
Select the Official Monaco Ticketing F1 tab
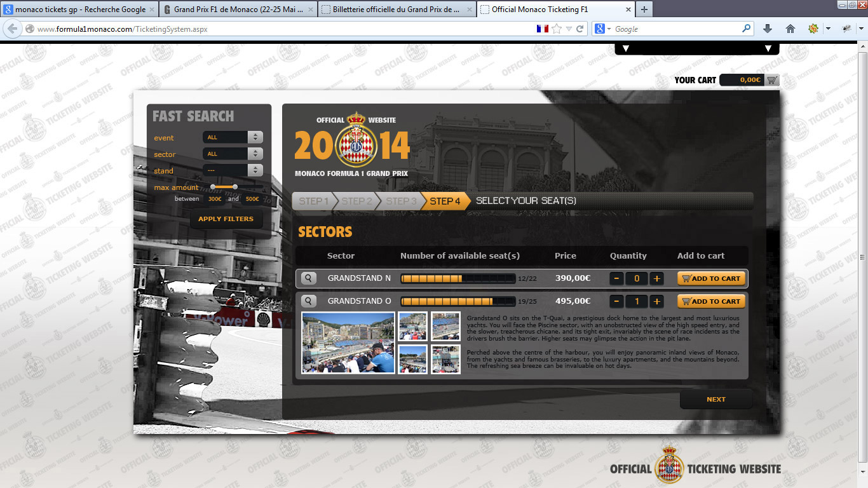(556, 10)
